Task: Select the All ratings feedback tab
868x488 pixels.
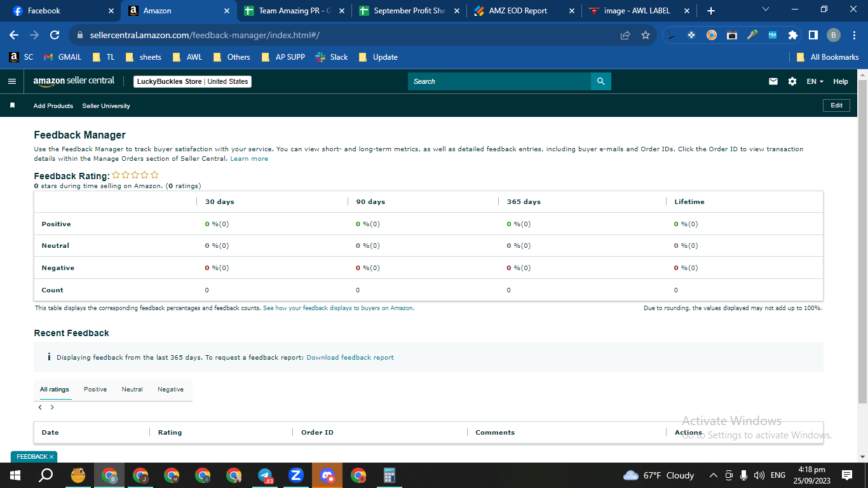Action: tap(55, 390)
